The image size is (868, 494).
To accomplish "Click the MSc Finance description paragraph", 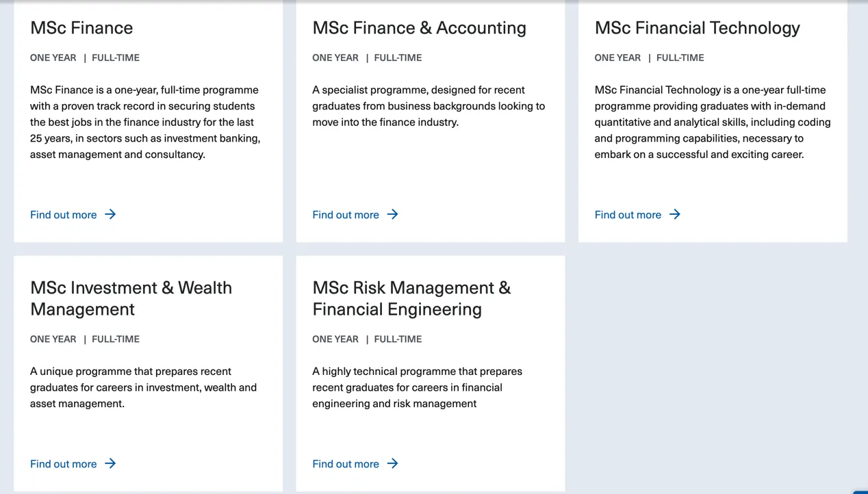I will click(x=145, y=122).
